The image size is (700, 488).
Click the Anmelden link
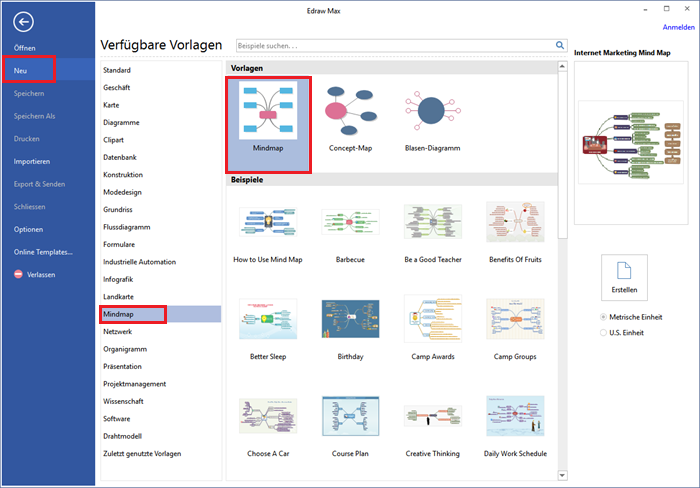pos(678,27)
